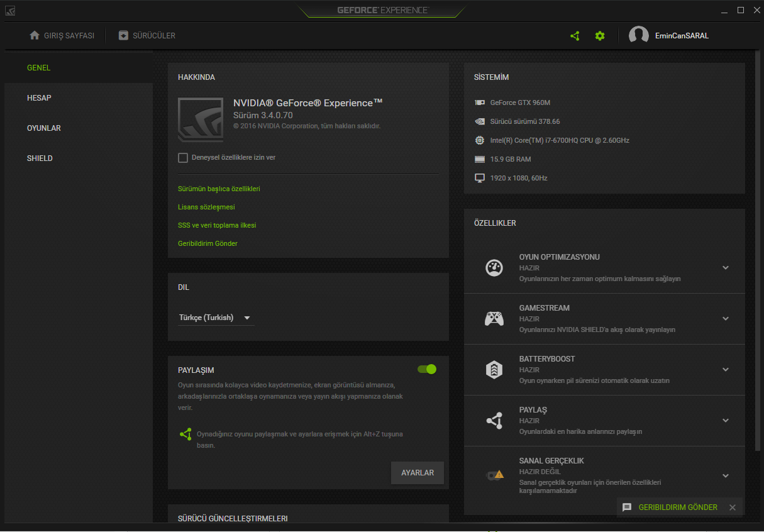The height and width of the screenshot is (532, 764).
Task: Go to the GIRIŞ SAYFASI tab
Action: pos(62,36)
